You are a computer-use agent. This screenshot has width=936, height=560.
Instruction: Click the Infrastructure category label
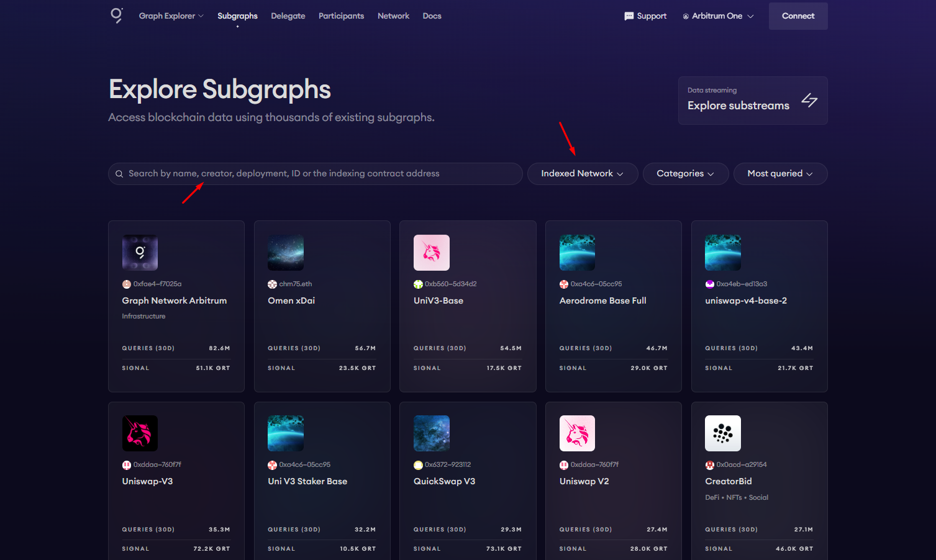point(143,317)
